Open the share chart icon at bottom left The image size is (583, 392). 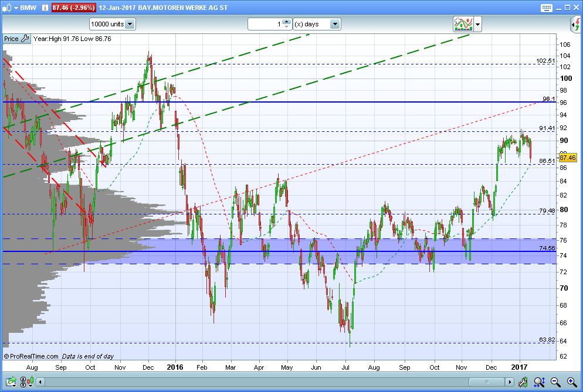[11, 381]
